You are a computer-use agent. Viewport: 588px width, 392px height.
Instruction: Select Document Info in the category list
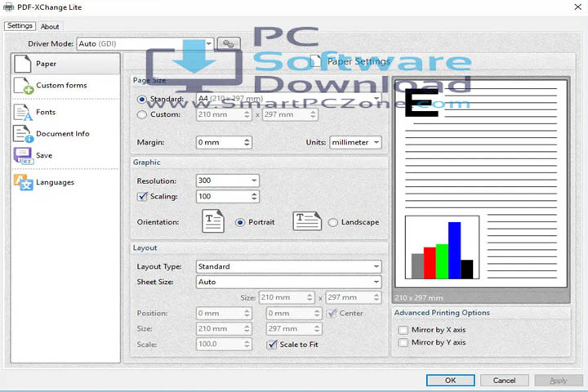65,134
